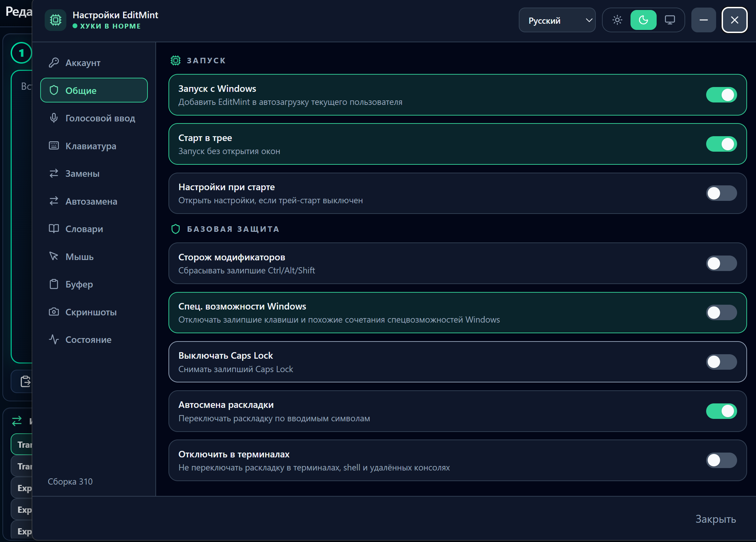Image resolution: width=756 pixels, height=542 pixels.
Task: Open Состояние status section
Action: 94,339
